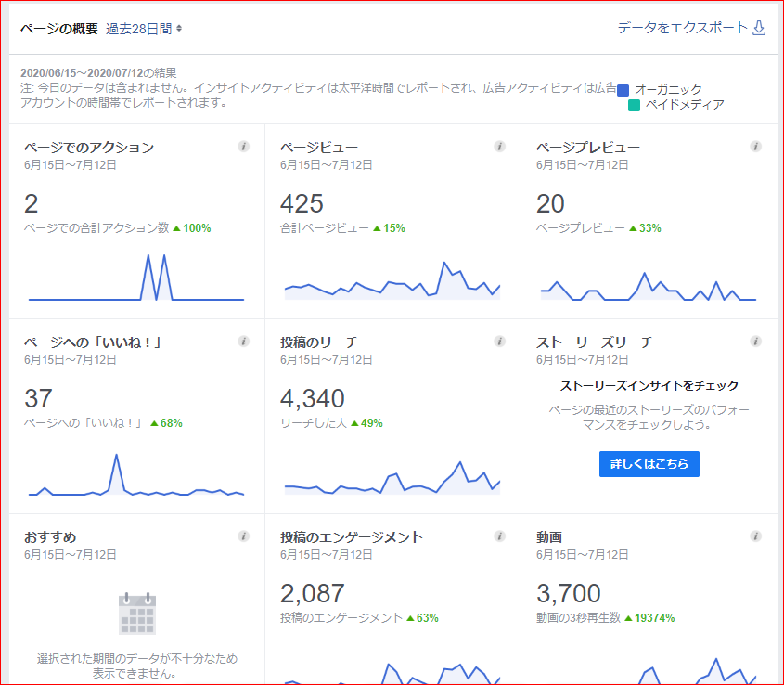
Task: Click the ページプレビュー line chart
Action: pyautogui.click(x=649, y=286)
